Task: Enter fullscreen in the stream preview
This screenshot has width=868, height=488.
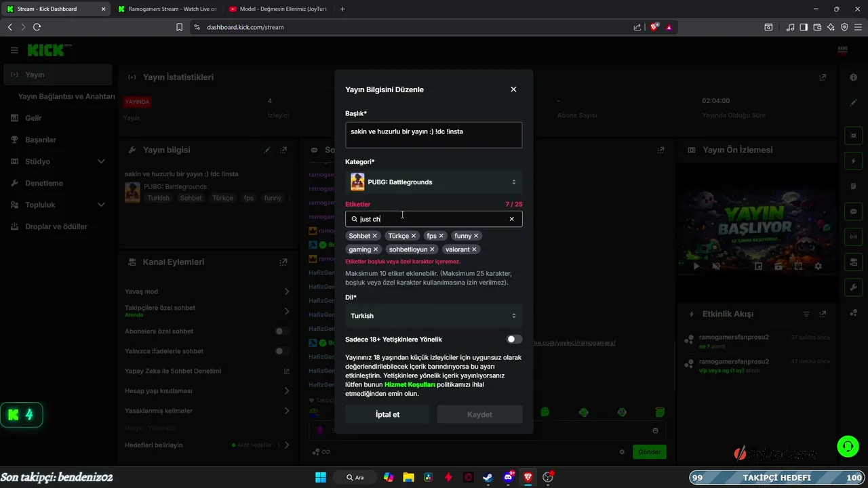Action: pos(798,266)
